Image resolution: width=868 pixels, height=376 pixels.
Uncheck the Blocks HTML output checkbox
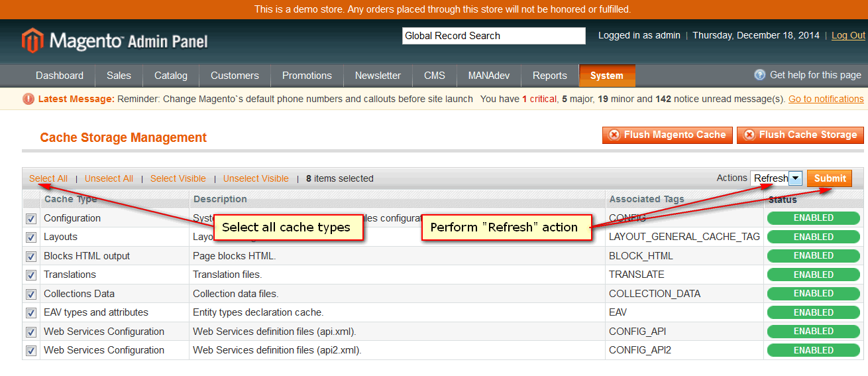[31, 257]
